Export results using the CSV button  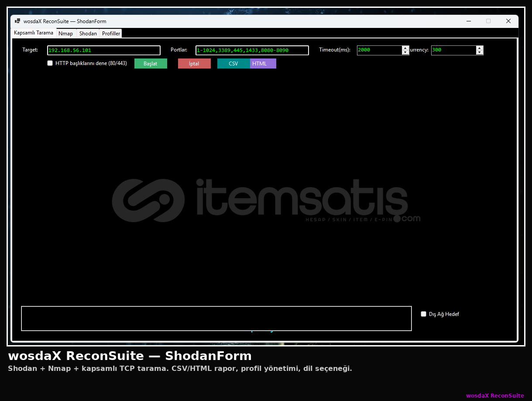233,64
